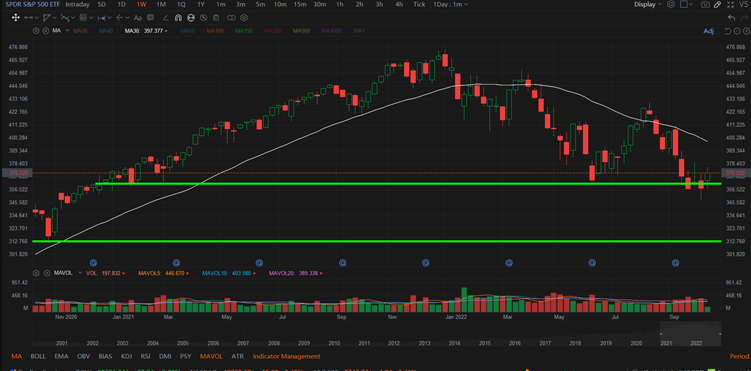This screenshot has height=371, width=751.
Task: Select the polyline pattern drawing tool
Action: point(65,18)
